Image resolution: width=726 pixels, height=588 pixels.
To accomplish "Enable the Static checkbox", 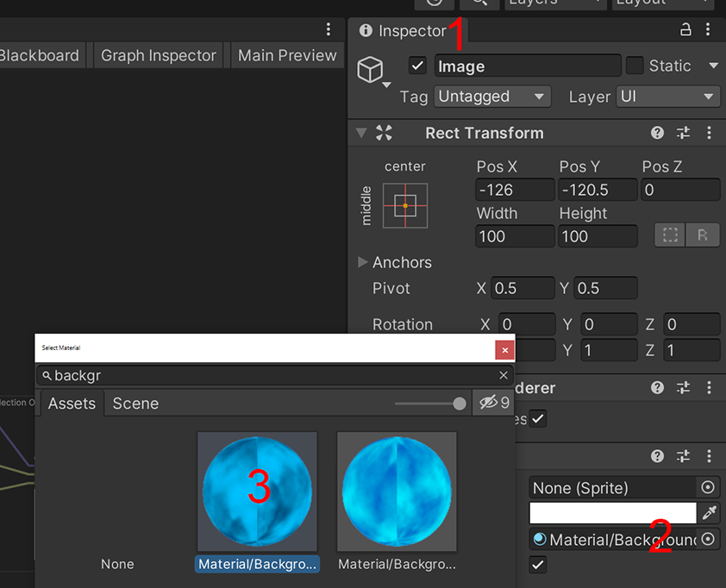I will point(635,66).
